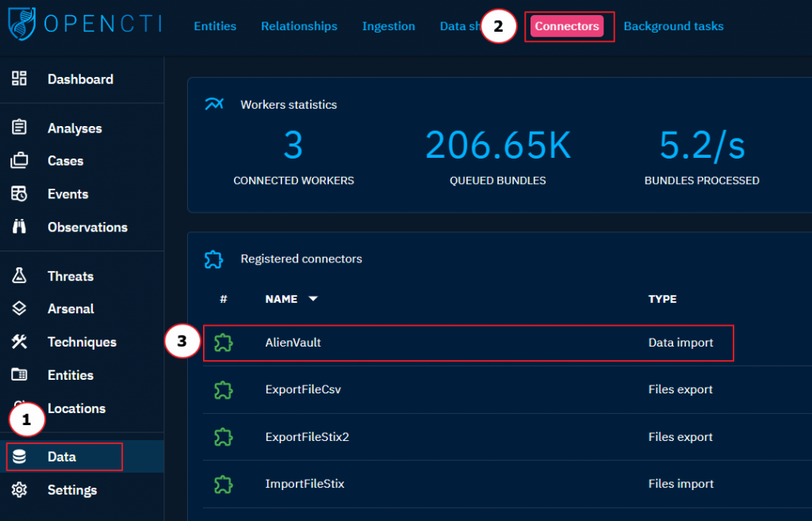Click the ImportFileStix connector status icon
The width and height of the screenshot is (812, 521).
[x=223, y=484]
